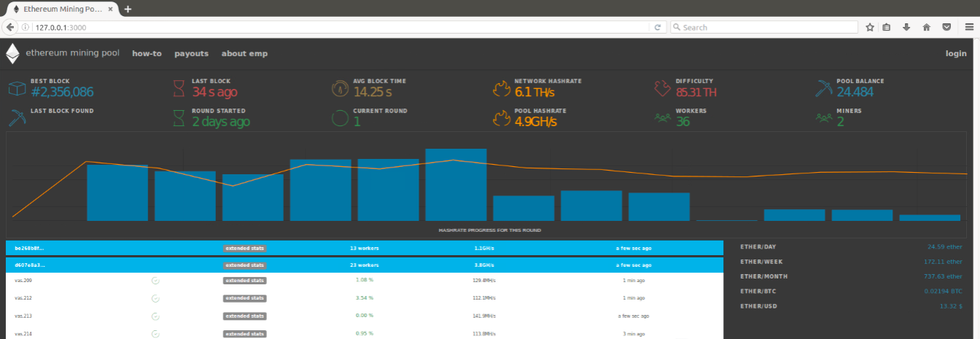Viewport: 980px width, 339px height.
Task: Open the bookmarks list icon
Action: [887, 27]
